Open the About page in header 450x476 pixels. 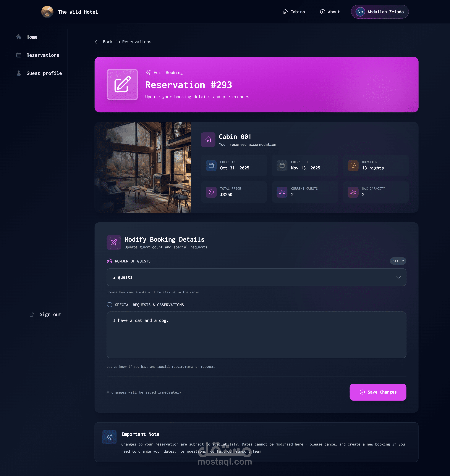click(330, 12)
